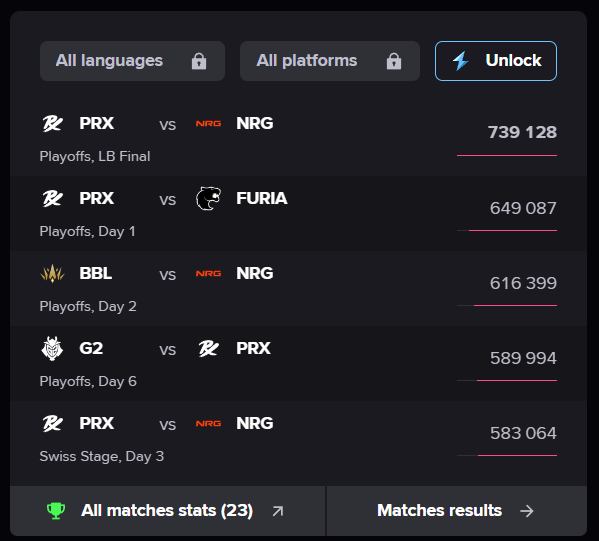Open All matches stats (23) link
The image size is (599, 541).
pyautogui.click(x=168, y=511)
